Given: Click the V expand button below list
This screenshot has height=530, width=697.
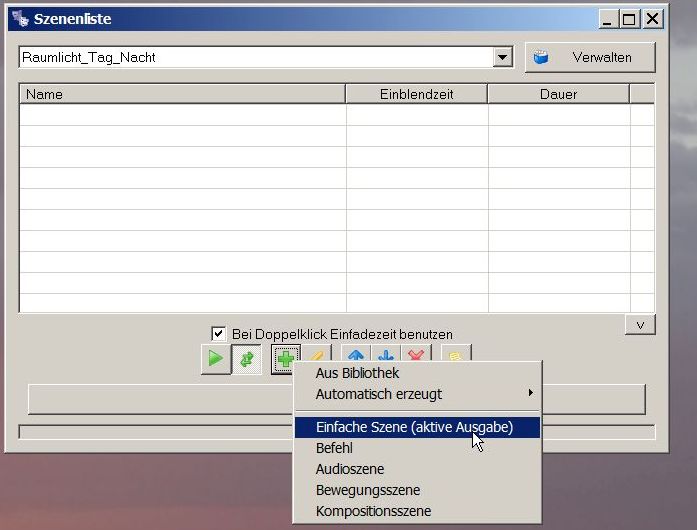Looking at the screenshot, I should pos(639,324).
